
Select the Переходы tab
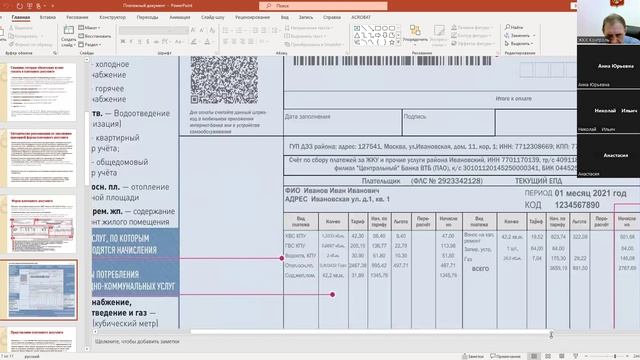point(147,17)
